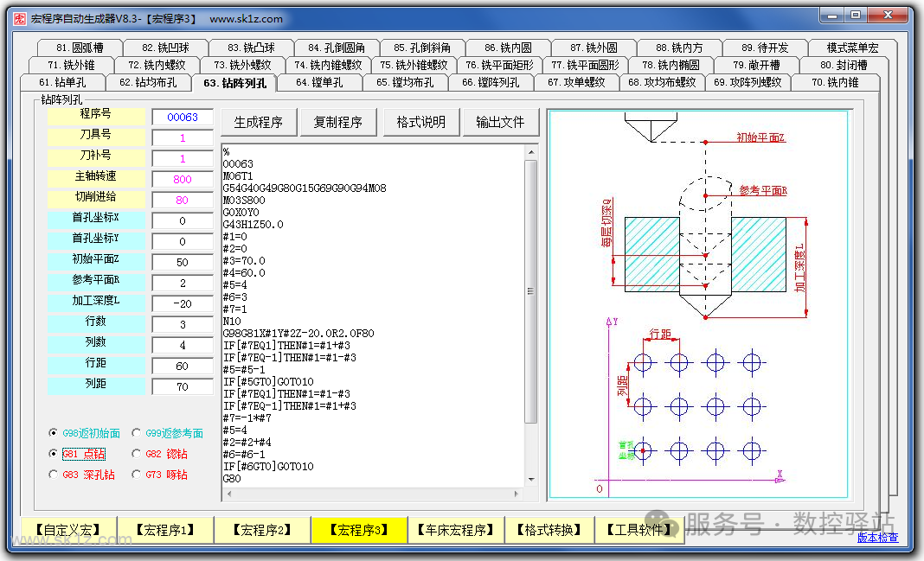Click 输出文件 button
The image size is (924, 561).
[x=500, y=123]
